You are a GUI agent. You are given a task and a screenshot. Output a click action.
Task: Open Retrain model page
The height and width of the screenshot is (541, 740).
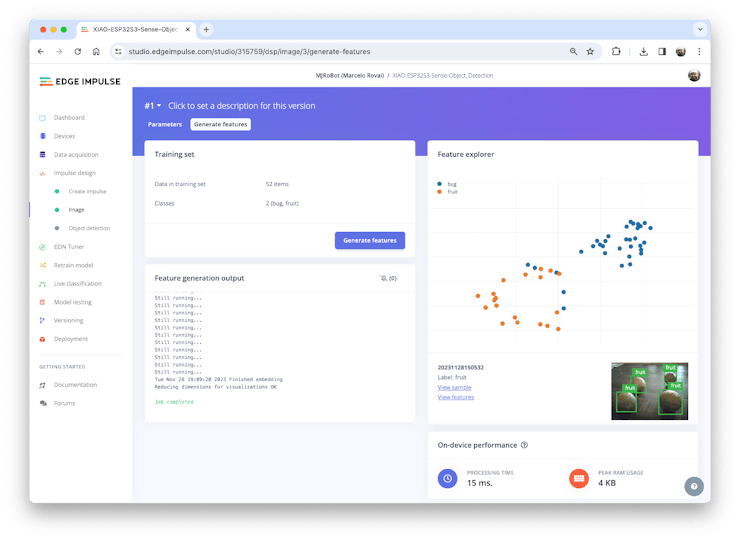coord(73,265)
